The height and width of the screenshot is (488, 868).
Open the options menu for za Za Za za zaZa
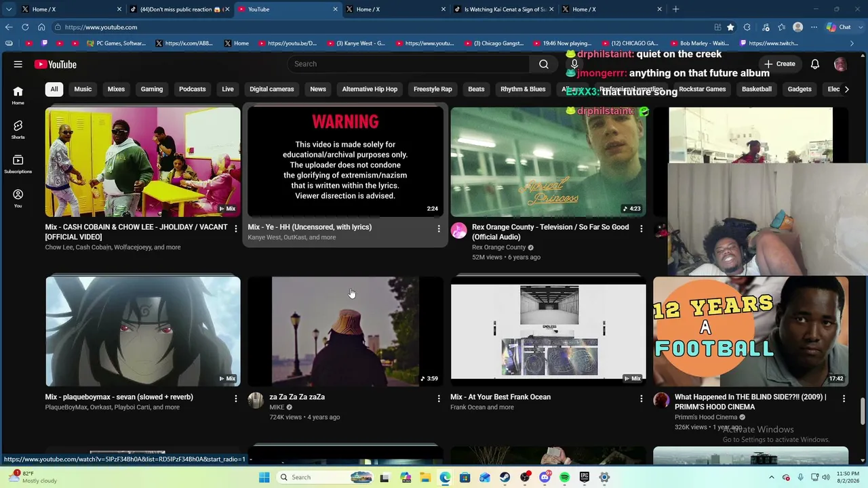point(439,399)
